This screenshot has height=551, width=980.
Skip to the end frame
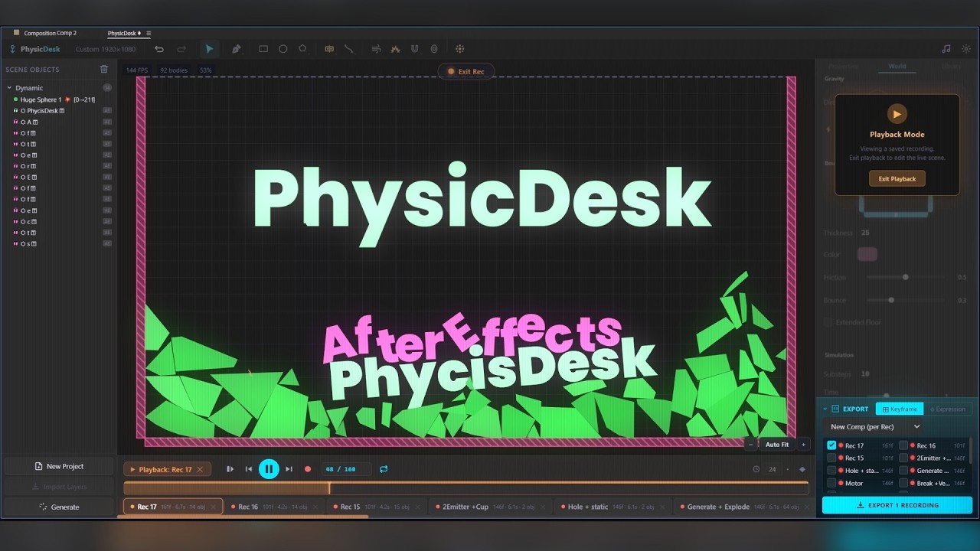(x=289, y=469)
